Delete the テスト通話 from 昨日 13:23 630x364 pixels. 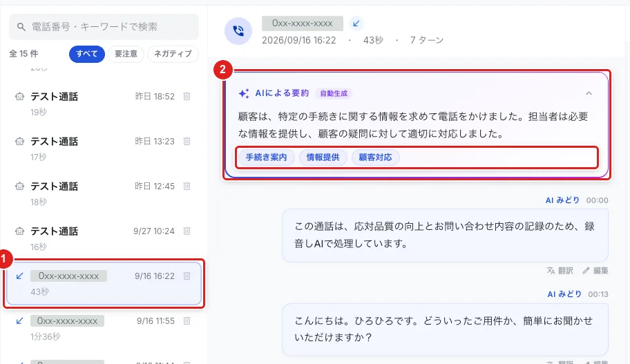tap(187, 142)
